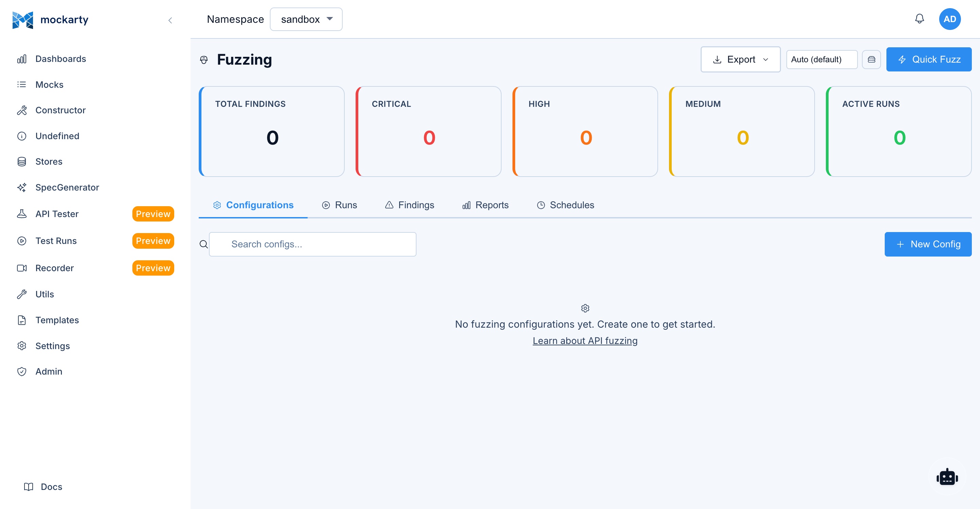Focus the Search configs input field
Screen dimensions: 980x509
coord(312,244)
